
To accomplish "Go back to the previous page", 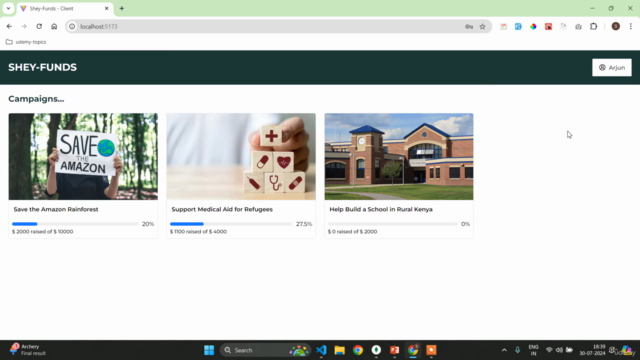I will pos(9,27).
